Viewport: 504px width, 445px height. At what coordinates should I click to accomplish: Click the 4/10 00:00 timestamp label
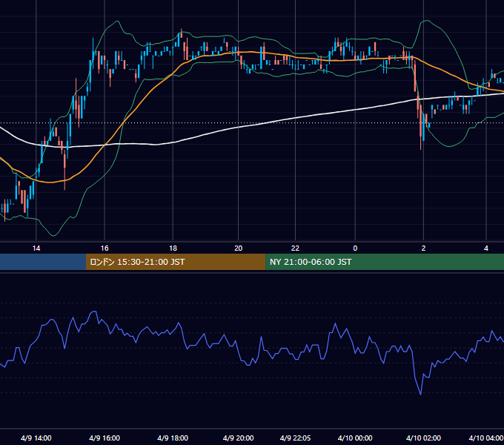click(355, 438)
